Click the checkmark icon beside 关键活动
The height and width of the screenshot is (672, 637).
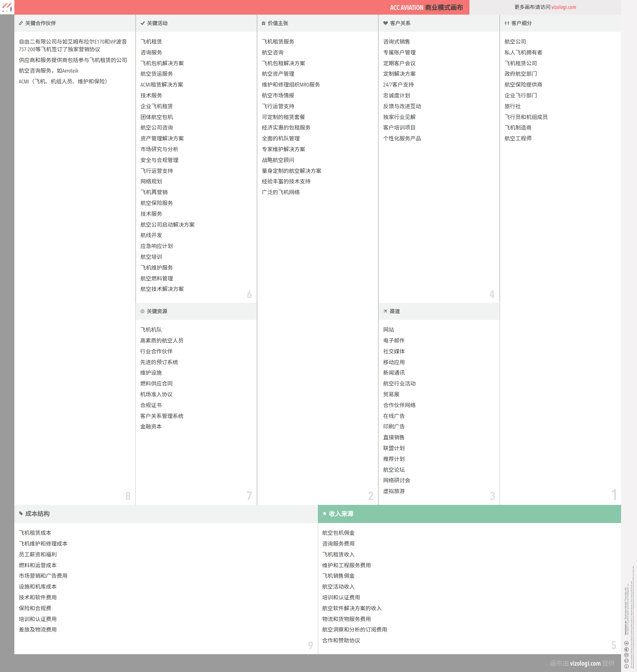[x=143, y=23]
